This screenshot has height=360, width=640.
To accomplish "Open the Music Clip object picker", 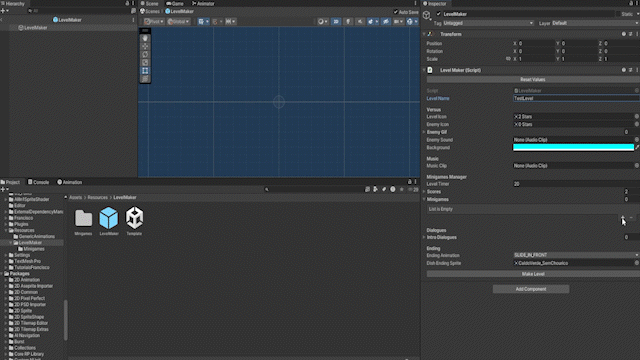I will pos(636,166).
